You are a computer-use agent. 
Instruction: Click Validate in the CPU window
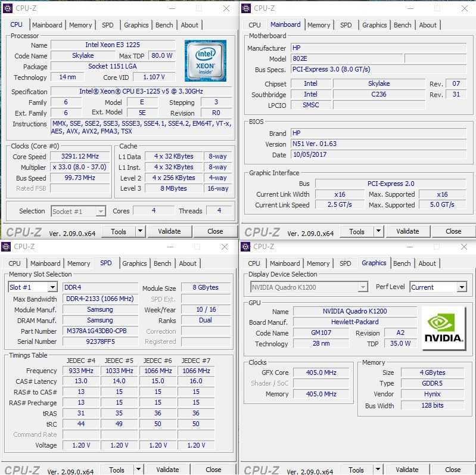(x=169, y=231)
